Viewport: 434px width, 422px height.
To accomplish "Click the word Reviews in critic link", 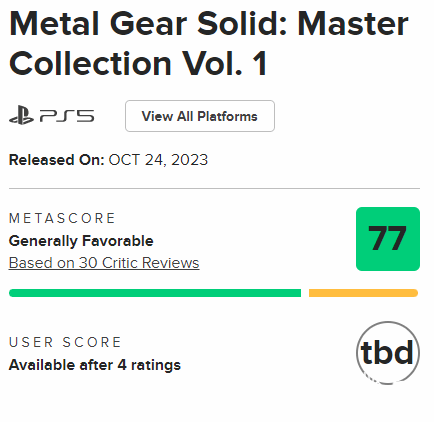I will [171, 263].
